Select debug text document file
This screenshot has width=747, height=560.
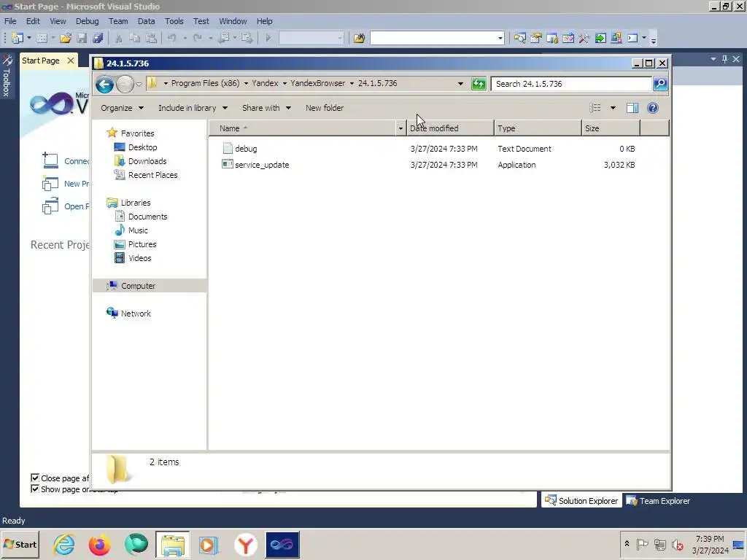[x=246, y=149]
